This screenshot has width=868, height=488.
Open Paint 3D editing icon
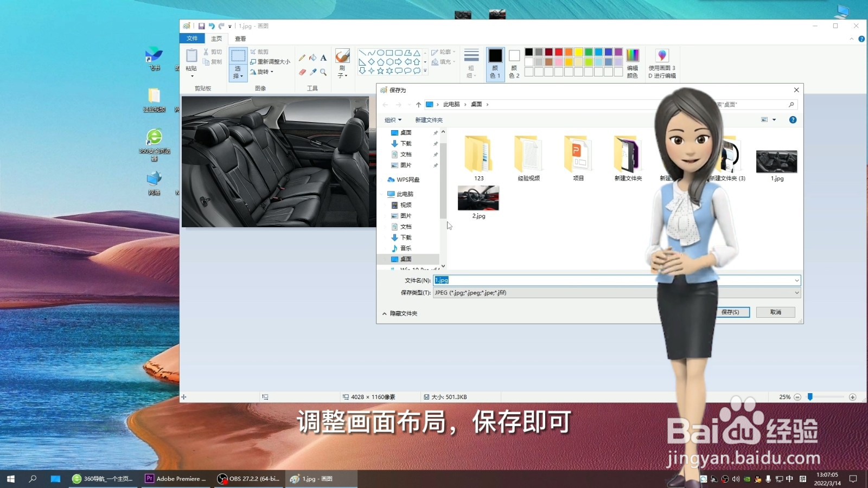coord(662,55)
